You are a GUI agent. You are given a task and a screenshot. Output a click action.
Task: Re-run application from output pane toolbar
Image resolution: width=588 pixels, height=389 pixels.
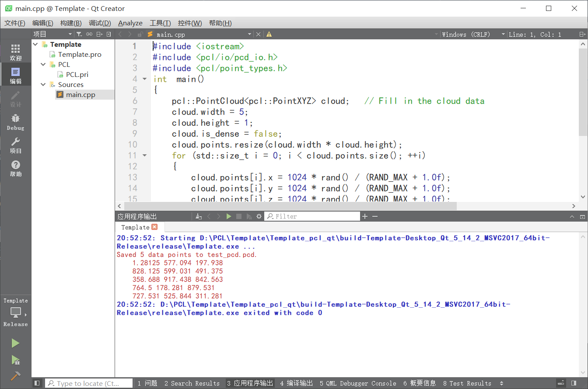tap(229, 216)
